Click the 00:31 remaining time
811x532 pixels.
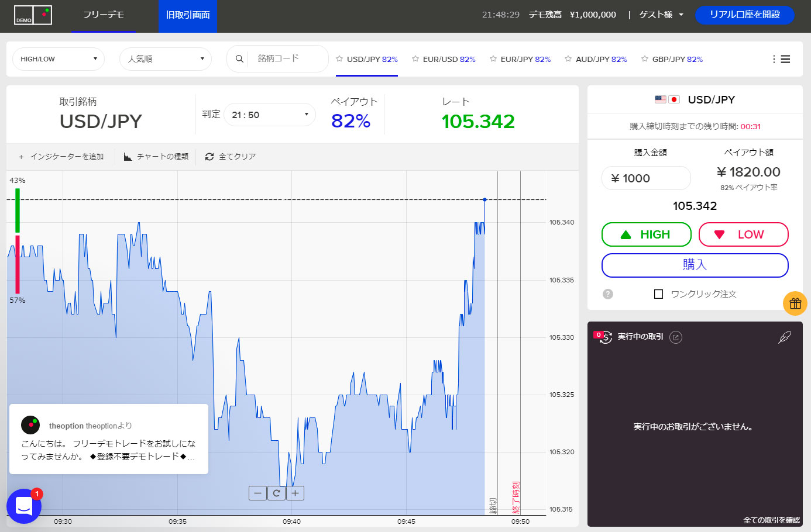click(750, 126)
